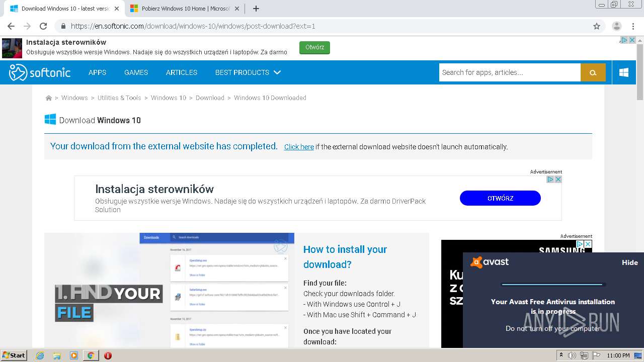
Task: Click the 'Find your file' tutorial image
Action: [x=169, y=290]
